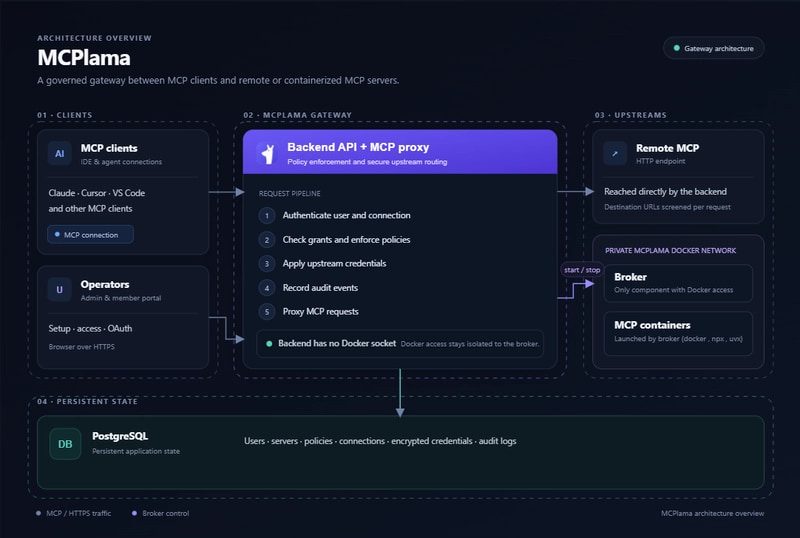Click 'Record audit events' step

click(x=320, y=288)
